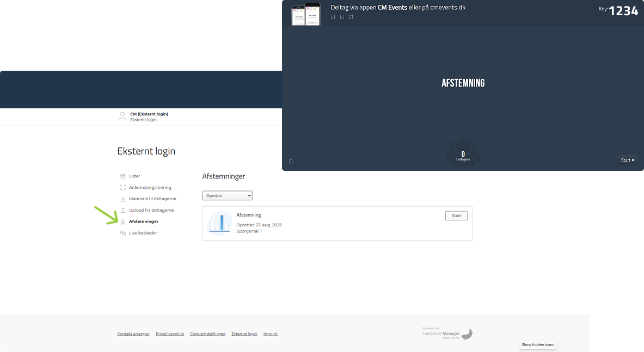Open the Lister sidebar item
The image size is (644, 352).
point(130,176)
